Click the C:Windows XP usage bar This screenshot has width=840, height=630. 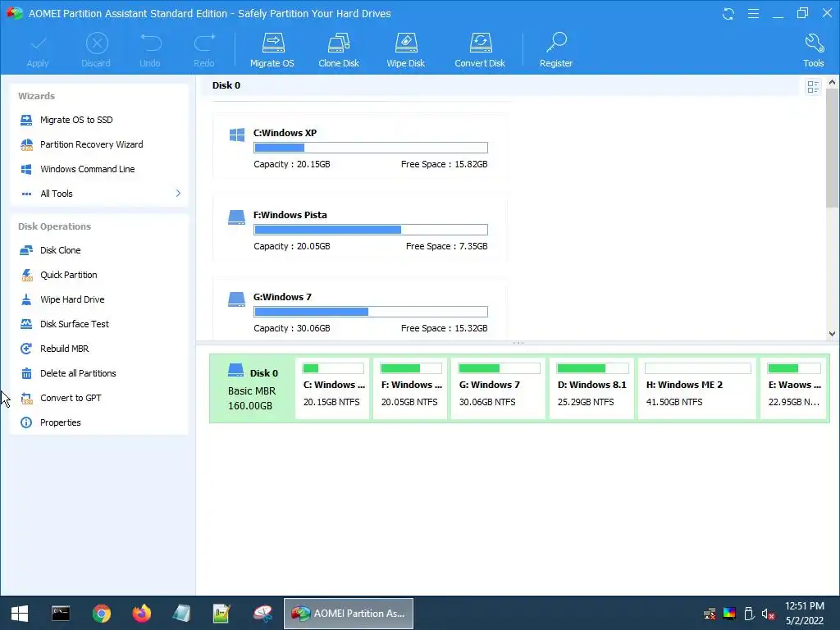pyautogui.click(x=371, y=148)
